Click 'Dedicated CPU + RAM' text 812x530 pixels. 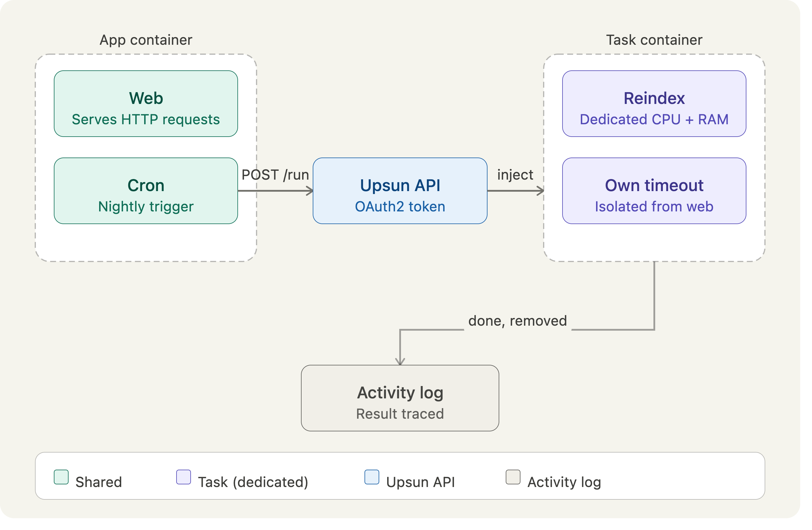654,120
